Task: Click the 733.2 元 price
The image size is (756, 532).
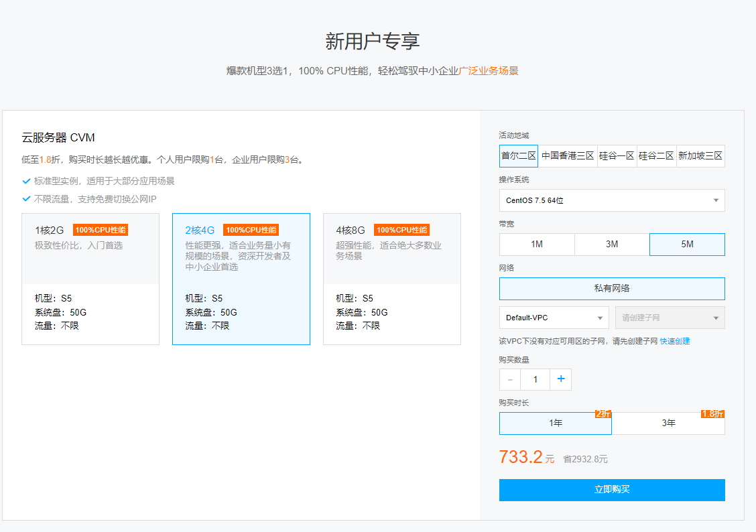Action: point(527,457)
